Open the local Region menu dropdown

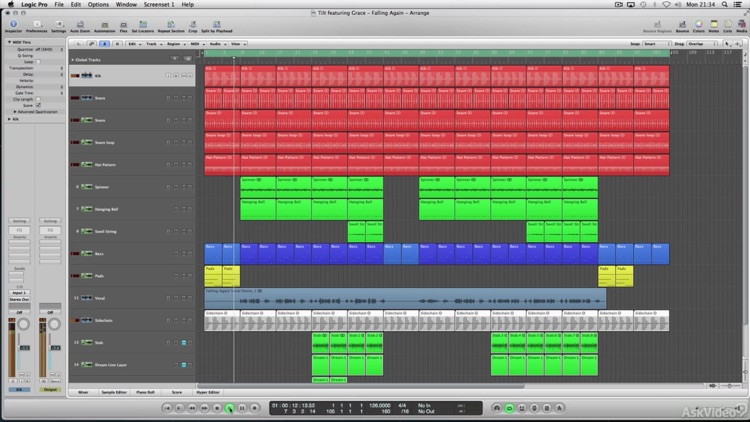176,44
